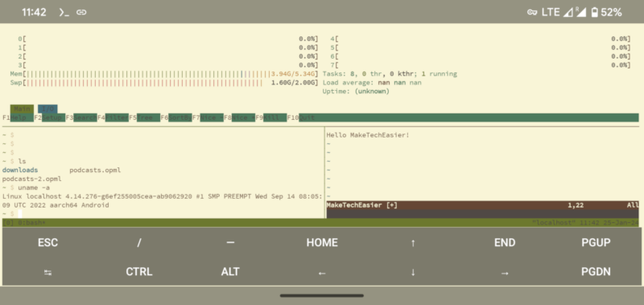
Task: Tap the tab key icon
Action: click(48, 272)
